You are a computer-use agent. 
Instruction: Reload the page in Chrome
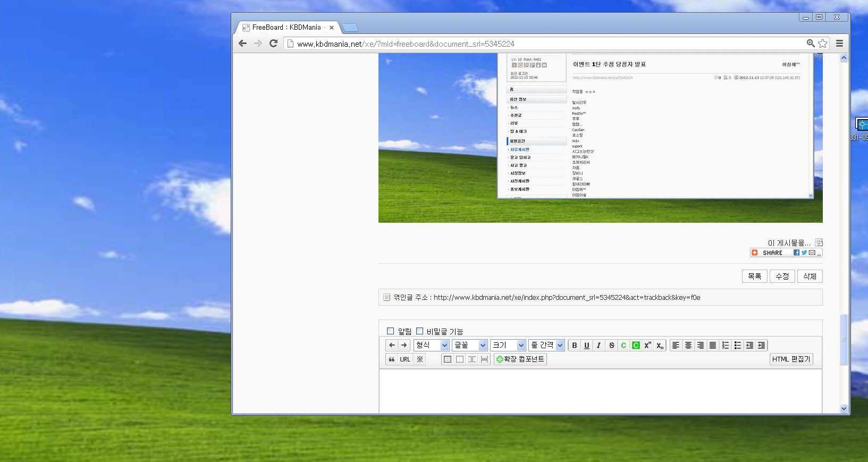[273, 44]
